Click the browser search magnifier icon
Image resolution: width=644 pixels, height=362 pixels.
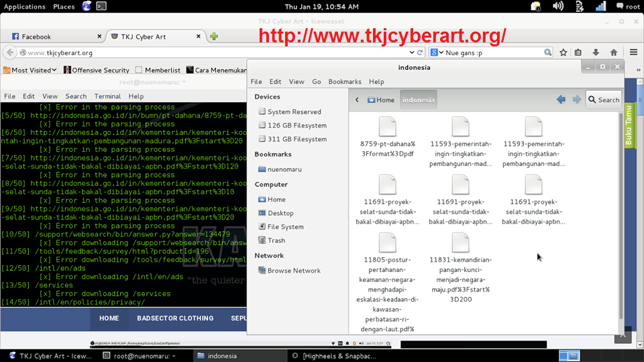point(547,52)
